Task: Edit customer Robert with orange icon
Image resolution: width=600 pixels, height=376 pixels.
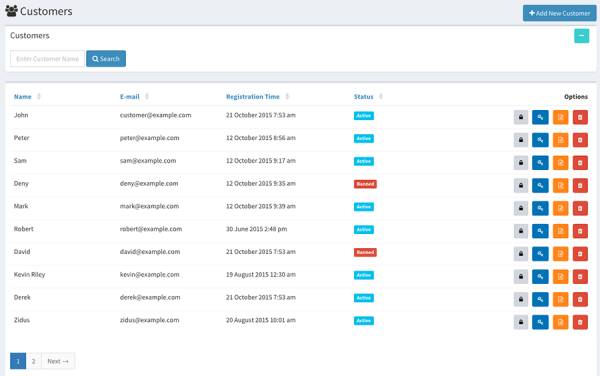Action: [x=561, y=231]
